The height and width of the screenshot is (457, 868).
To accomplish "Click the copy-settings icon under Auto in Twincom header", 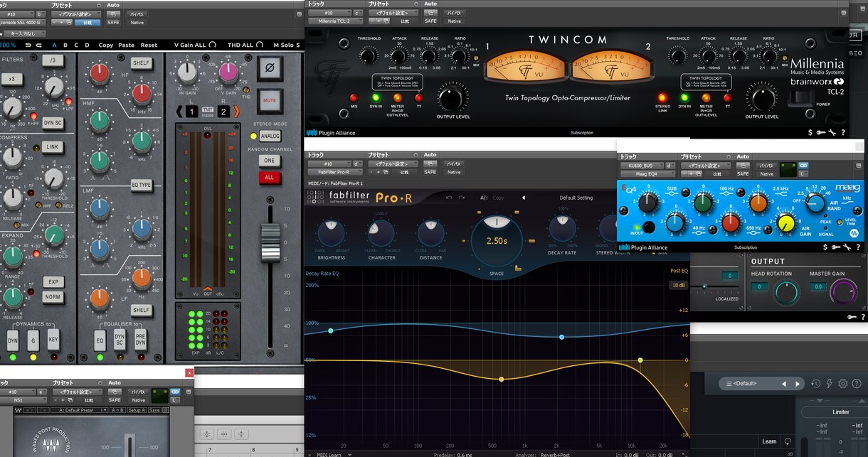I will (430, 13).
